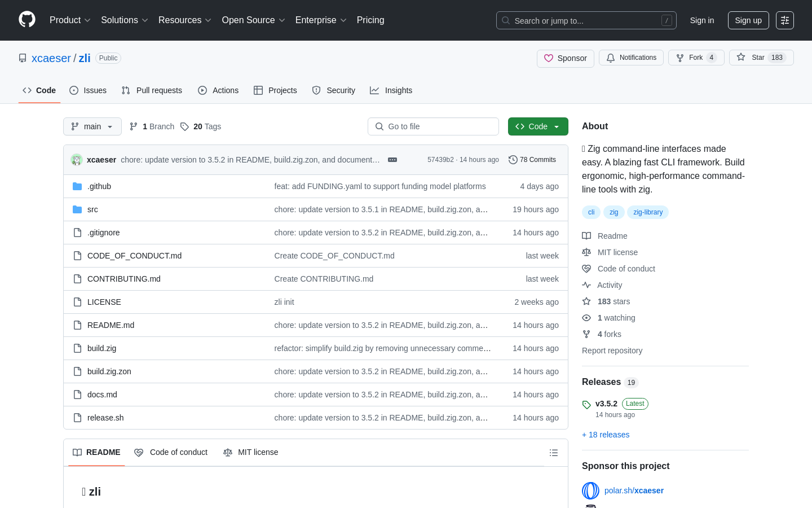Switch to the Projects tab
Image resolution: width=812 pixels, height=508 pixels.
pyautogui.click(x=275, y=90)
